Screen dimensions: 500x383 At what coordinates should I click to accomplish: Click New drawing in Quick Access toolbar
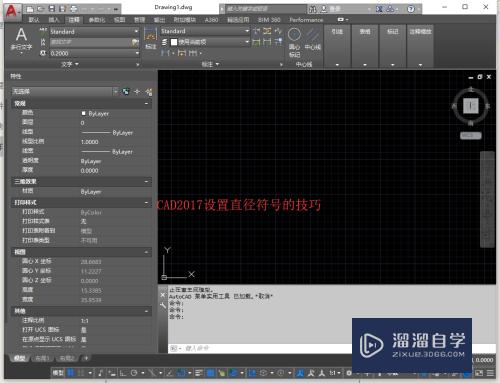coord(30,8)
